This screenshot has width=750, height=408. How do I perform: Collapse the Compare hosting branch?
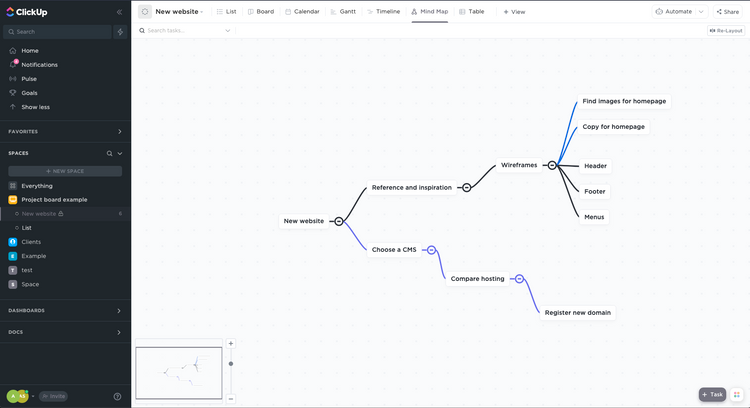[519, 279]
